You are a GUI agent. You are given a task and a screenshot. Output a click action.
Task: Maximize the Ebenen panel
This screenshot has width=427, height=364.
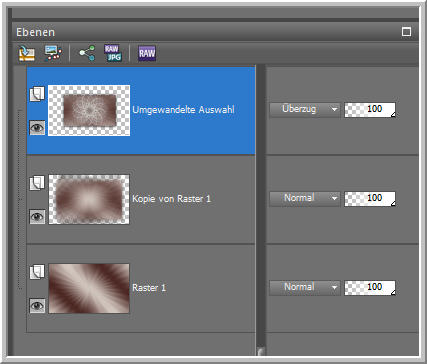tap(406, 32)
